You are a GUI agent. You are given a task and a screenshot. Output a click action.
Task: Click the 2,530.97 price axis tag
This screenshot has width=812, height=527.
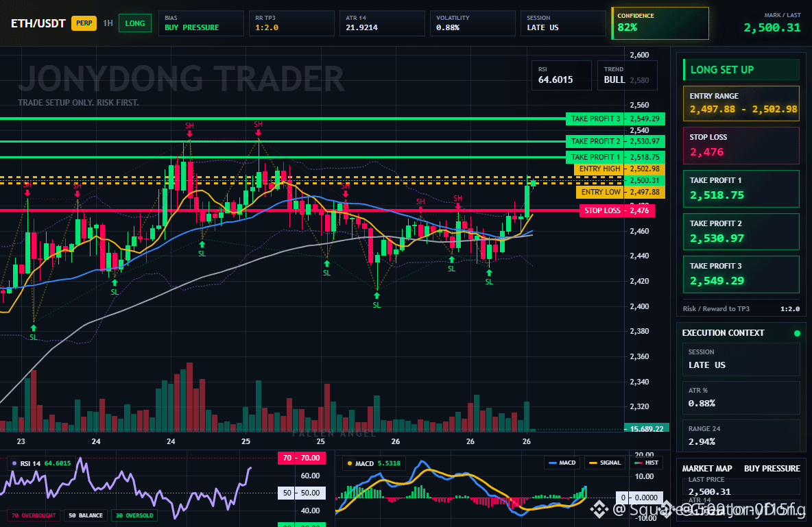[645, 141]
